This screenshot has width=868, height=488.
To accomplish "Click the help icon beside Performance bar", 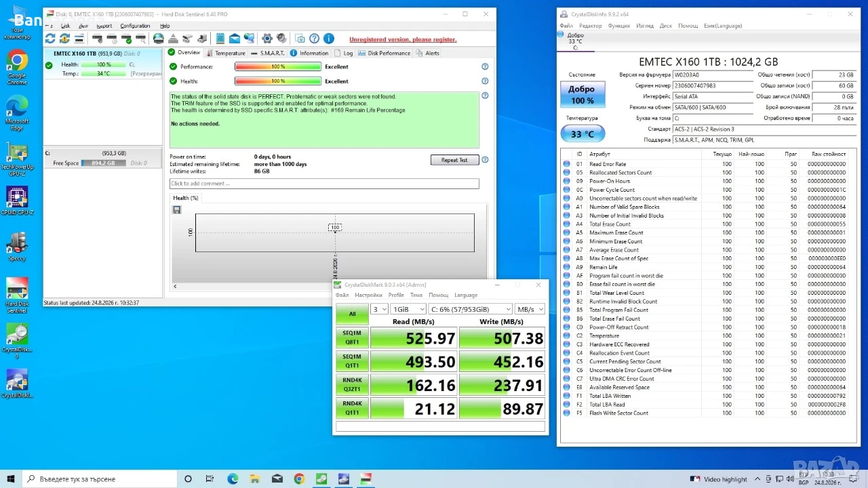I will tap(485, 66).
